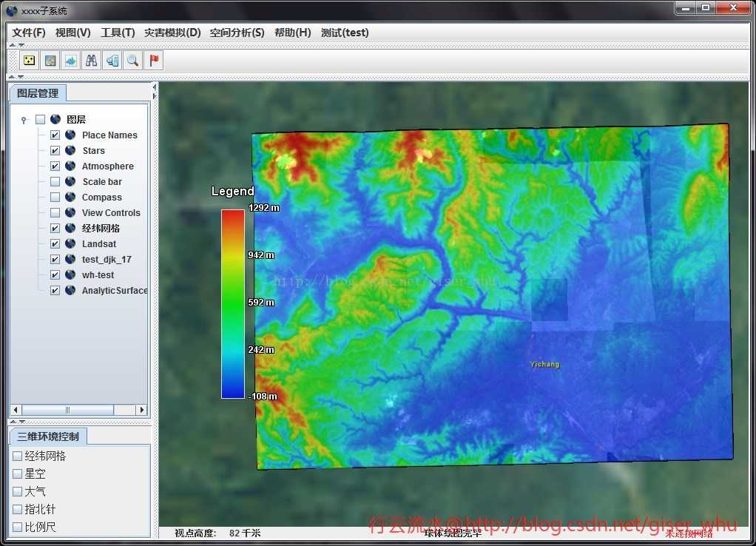Enable the Compass layer checkbox
The width and height of the screenshot is (756, 546).
(x=55, y=198)
